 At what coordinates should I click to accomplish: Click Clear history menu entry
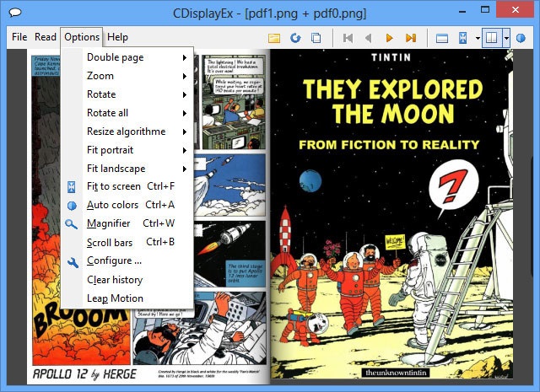click(x=115, y=279)
